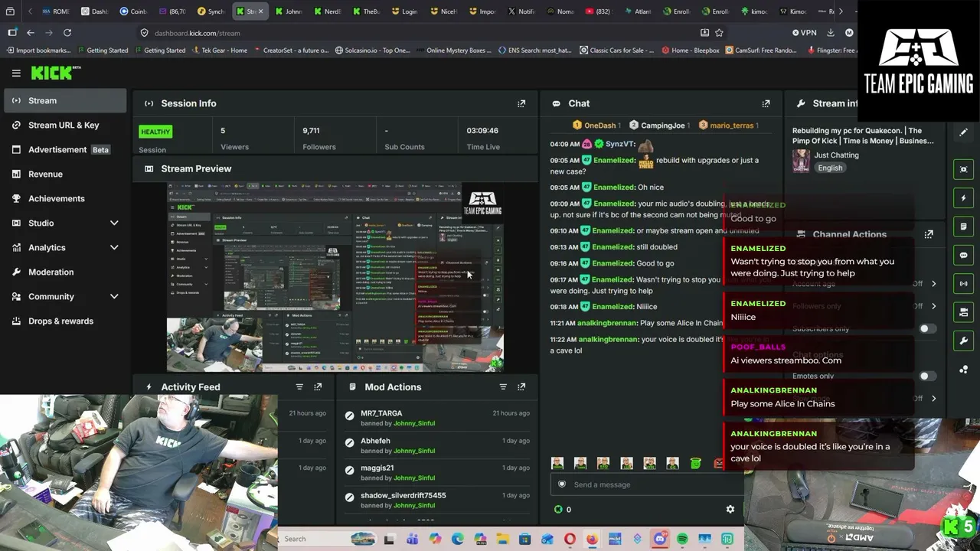This screenshot has width=980, height=551.
Task: Click banned user MR7_TARGA
Action: 381,413
